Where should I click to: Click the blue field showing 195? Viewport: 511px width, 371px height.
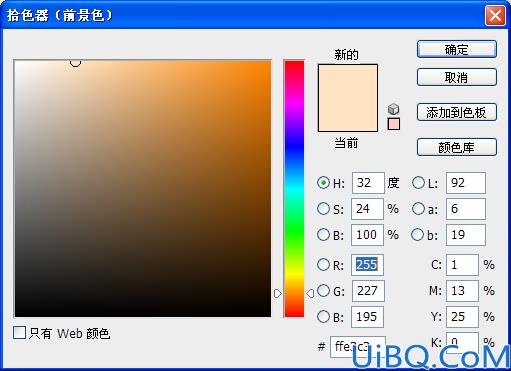point(367,317)
